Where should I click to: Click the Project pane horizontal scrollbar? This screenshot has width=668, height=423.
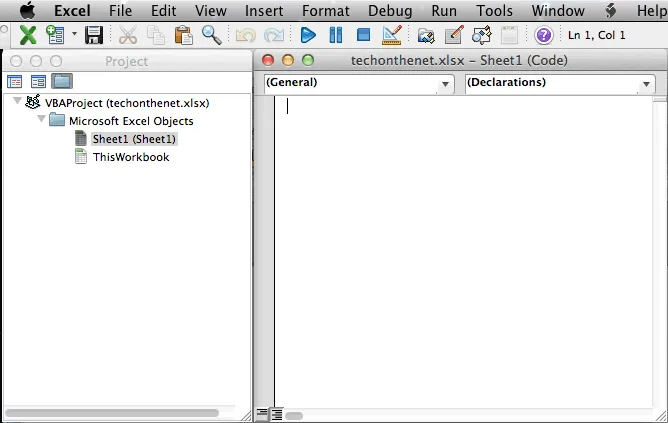[x=112, y=413]
